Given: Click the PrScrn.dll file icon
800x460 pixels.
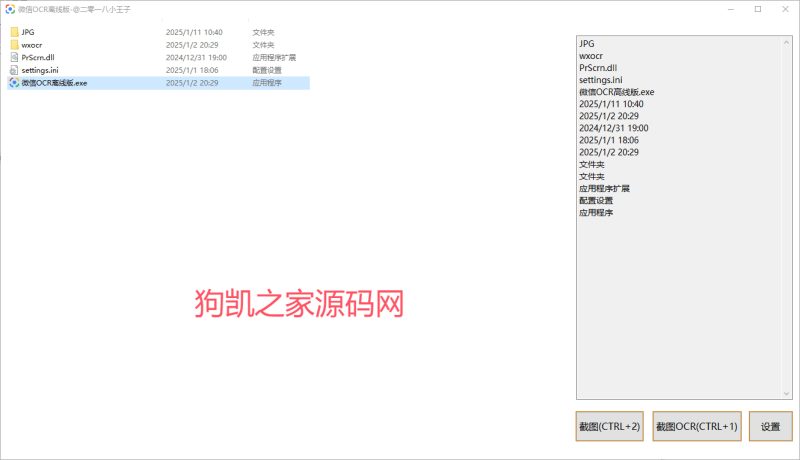Looking at the screenshot, I should point(14,58).
